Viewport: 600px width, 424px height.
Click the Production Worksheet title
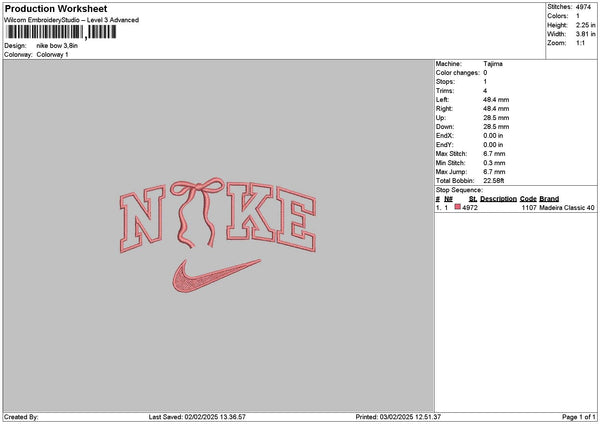click(x=56, y=8)
